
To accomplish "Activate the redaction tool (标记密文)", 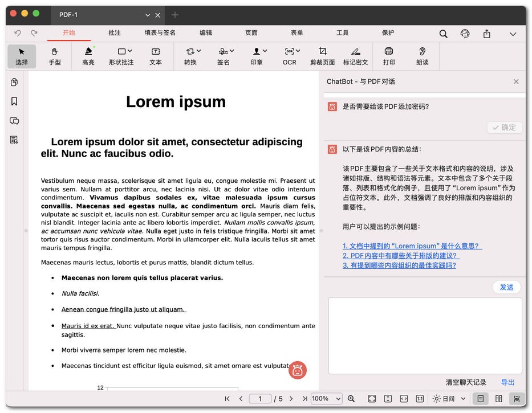I will tap(356, 56).
